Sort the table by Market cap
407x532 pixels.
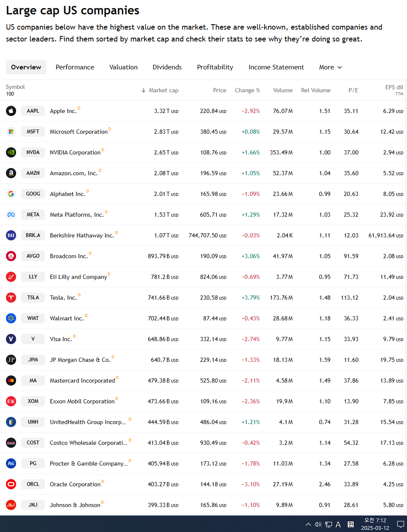tap(160, 90)
